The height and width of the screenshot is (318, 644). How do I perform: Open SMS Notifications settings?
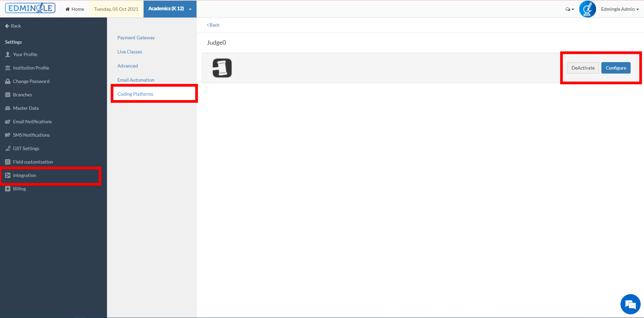click(x=31, y=135)
